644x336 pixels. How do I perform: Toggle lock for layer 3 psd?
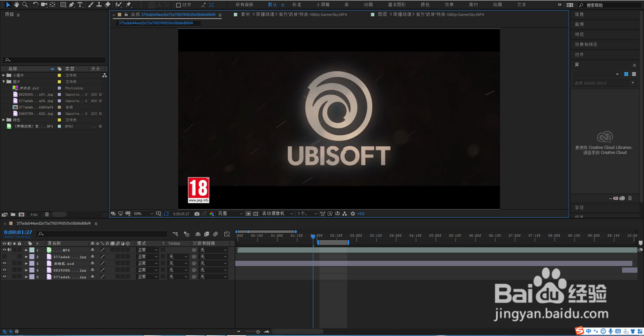click(x=19, y=263)
